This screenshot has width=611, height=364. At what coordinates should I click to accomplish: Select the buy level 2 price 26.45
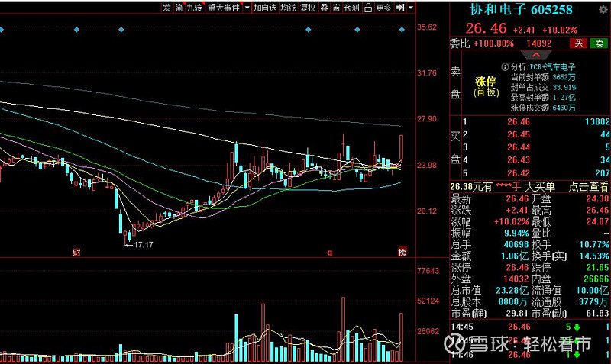tap(519, 135)
